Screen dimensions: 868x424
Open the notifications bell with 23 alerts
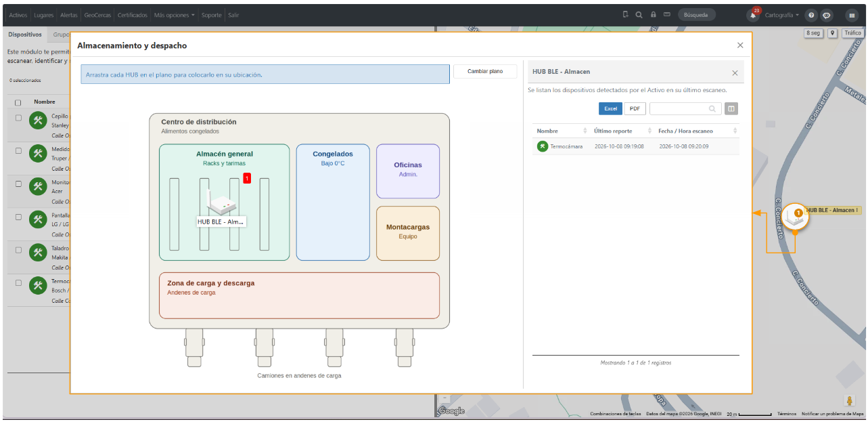tap(753, 15)
